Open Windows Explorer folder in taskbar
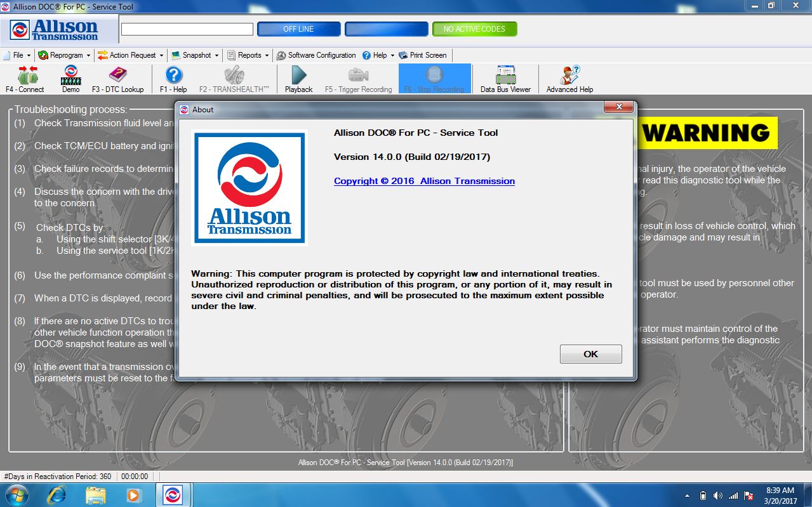Viewport: 812px width, 507px height. click(x=95, y=495)
